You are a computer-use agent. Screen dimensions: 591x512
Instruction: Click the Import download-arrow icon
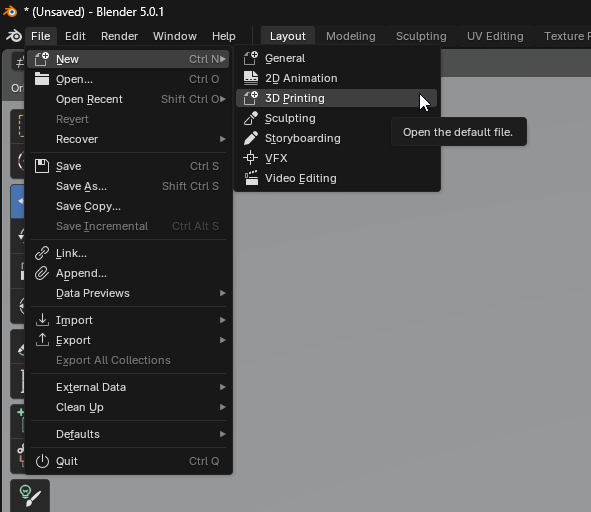pyautogui.click(x=42, y=320)
